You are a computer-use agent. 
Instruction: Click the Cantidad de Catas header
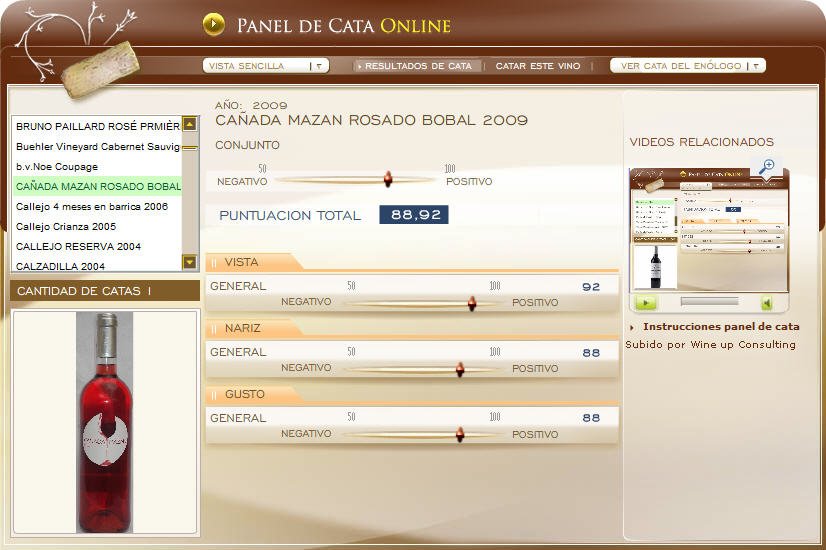105,291
